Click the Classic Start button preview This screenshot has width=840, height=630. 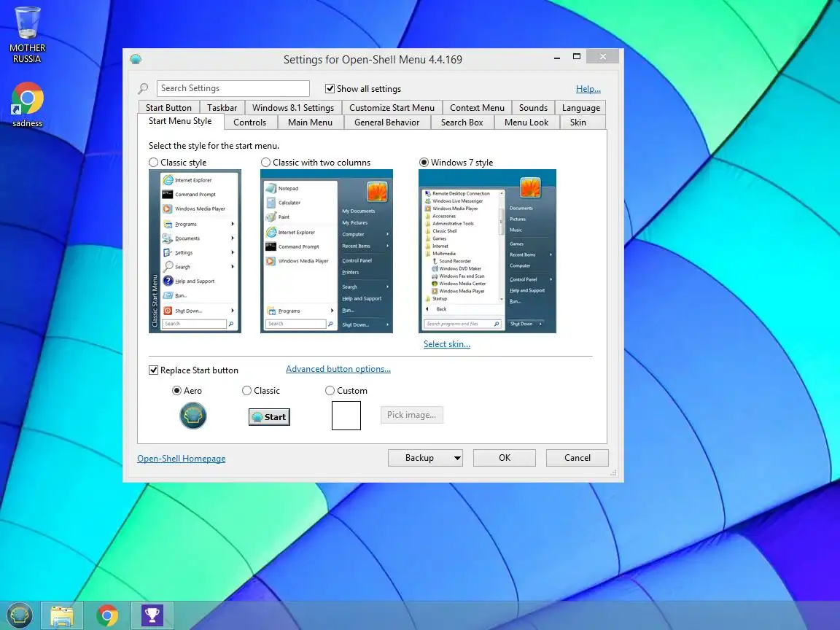269,417
